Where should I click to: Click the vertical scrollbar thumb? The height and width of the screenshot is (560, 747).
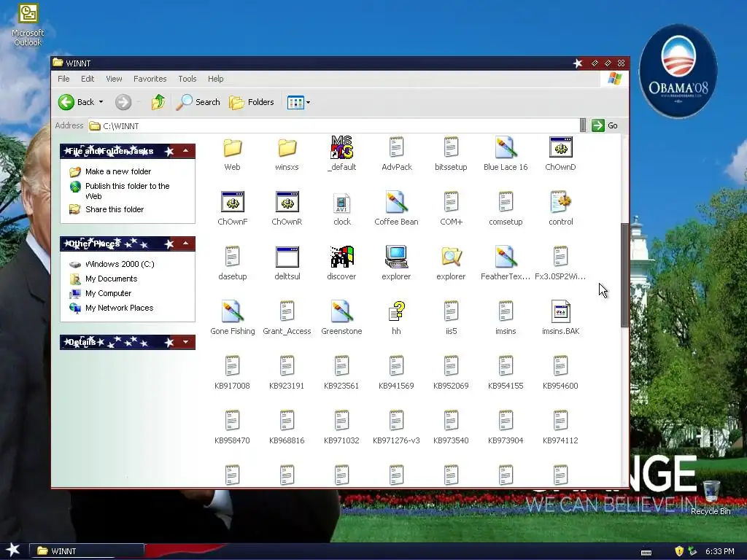coord(624,275)
